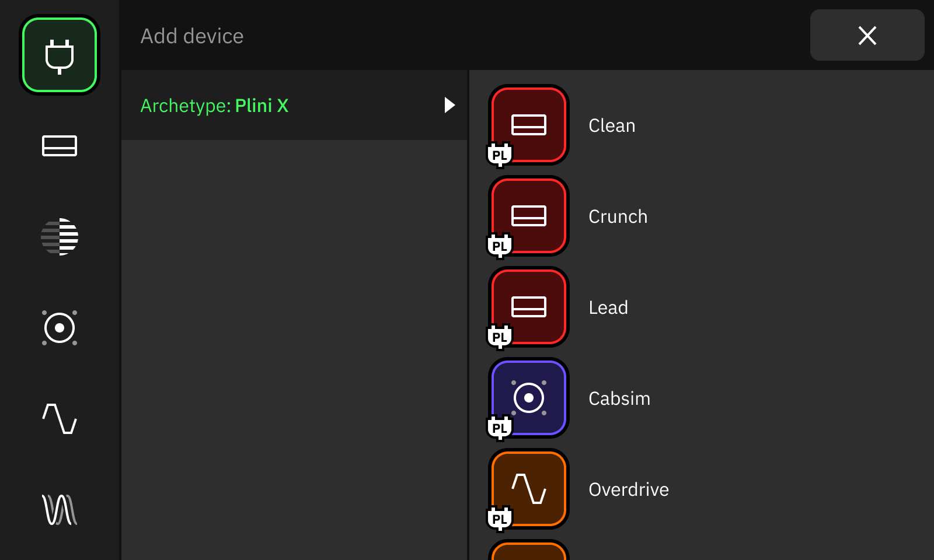Open the amplifier category in the sidebar
The image size is (934, 560).
point(59,146)
